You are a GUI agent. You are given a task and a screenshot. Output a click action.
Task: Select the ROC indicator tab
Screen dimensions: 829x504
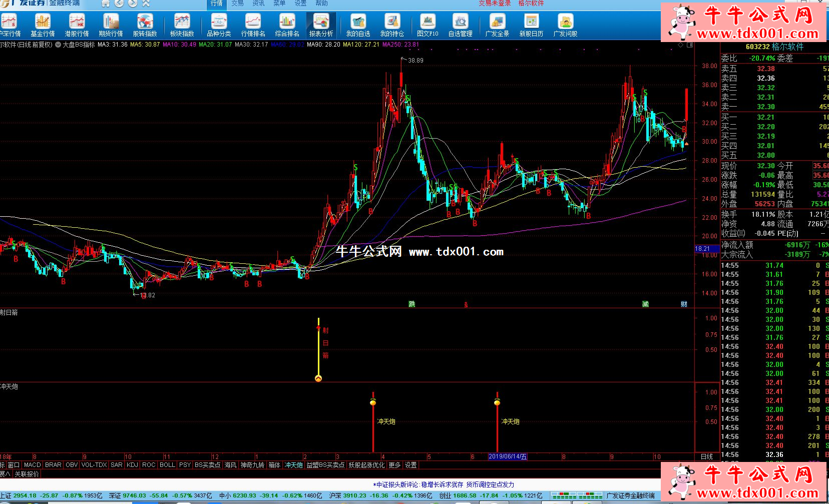pos(149,465)
